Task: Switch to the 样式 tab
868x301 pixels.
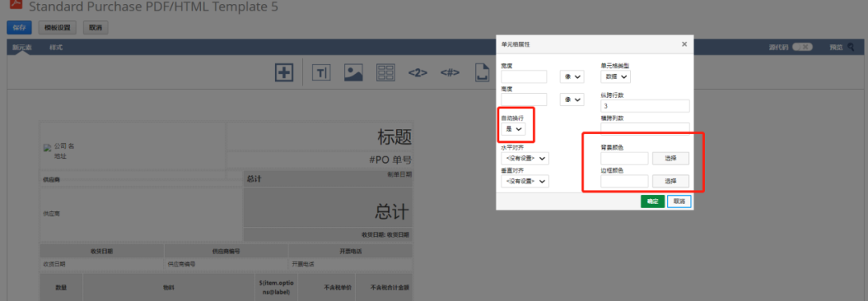Action: point(56,47)
